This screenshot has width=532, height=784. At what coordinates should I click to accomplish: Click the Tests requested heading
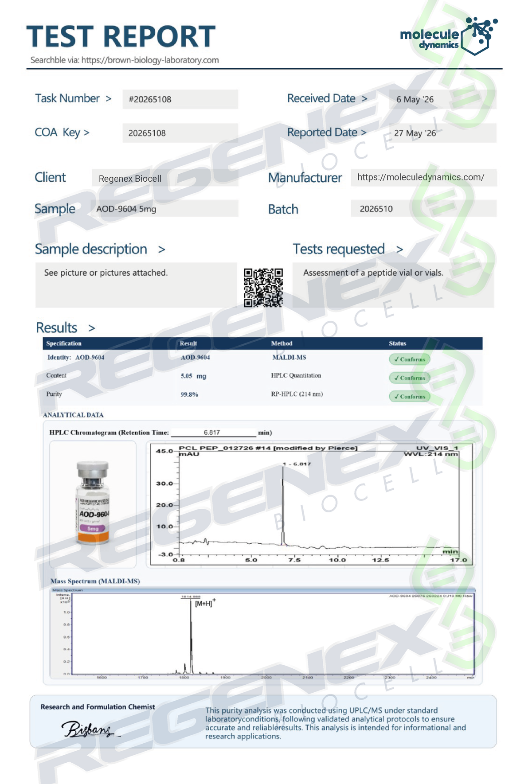338,249
